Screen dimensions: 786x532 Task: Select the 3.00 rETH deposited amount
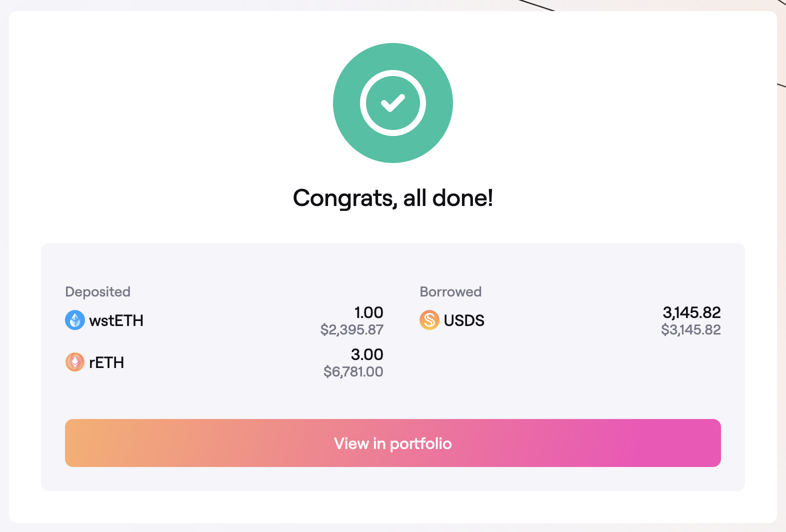pyautogui.click(x=367, y=354)
